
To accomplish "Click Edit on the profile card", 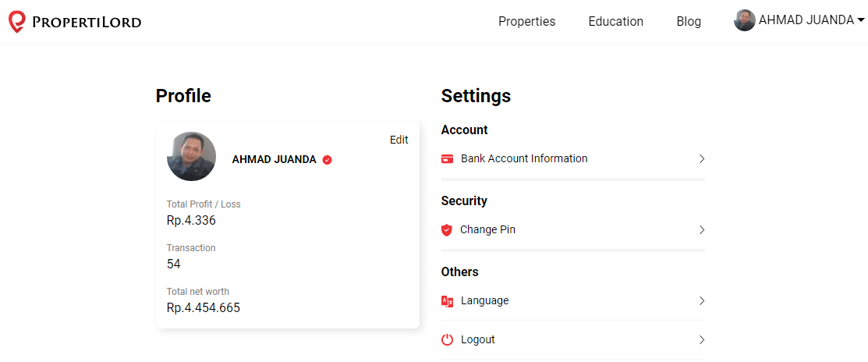I will [399, 140].
